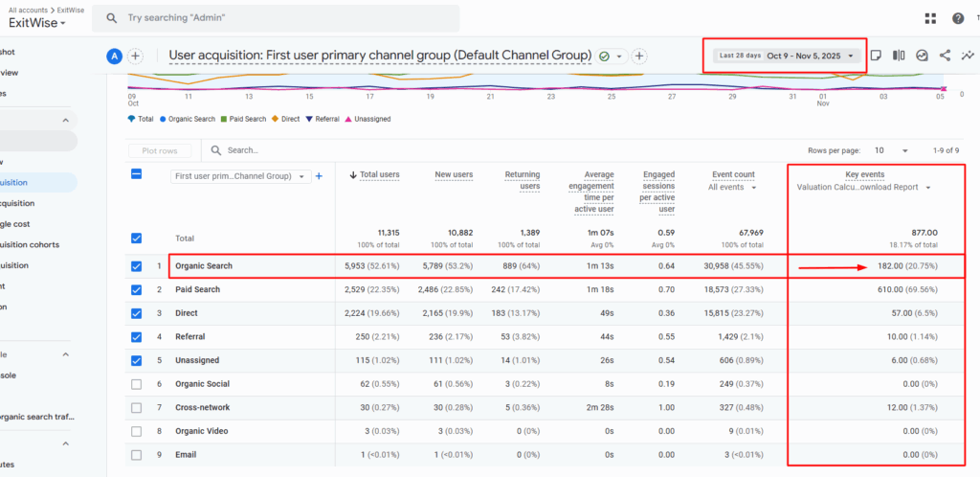Screen dimensions: 980x477
Task: Open the report status dropdown arrow
Action: point(619,57)
